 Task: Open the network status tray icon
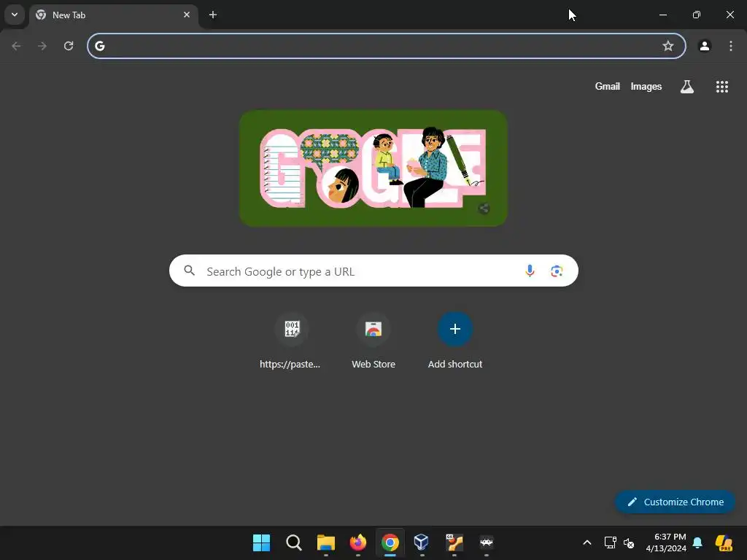coord(610,542)
